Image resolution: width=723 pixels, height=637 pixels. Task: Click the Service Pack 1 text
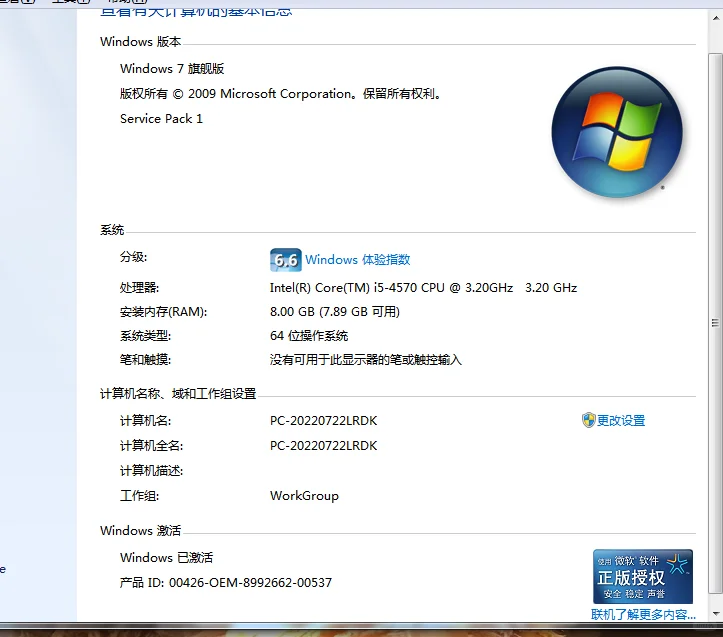point(161,119)
